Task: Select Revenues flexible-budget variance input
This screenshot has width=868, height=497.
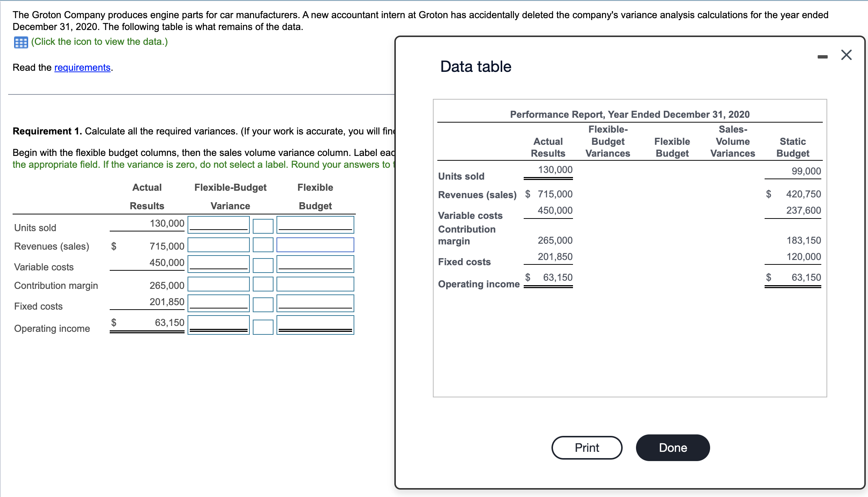Action: pos(219,245)
